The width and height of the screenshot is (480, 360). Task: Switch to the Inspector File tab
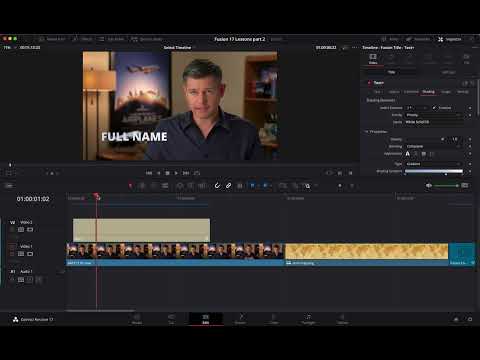[x=467, y=59]
